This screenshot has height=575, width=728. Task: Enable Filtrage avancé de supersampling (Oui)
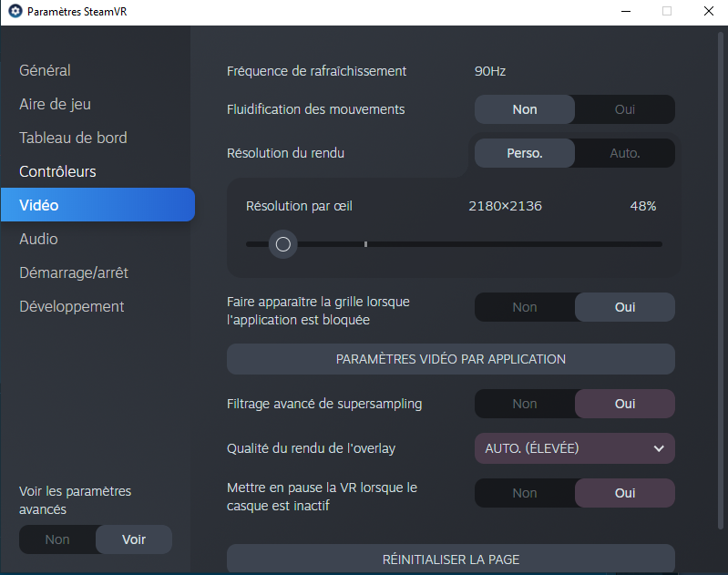click(x=625, y=404)
